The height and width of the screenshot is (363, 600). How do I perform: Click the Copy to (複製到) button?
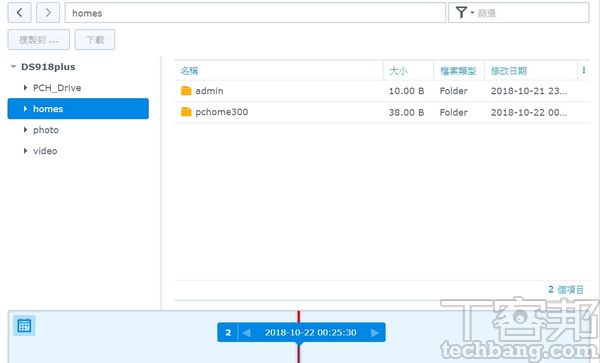pos(39,39)
